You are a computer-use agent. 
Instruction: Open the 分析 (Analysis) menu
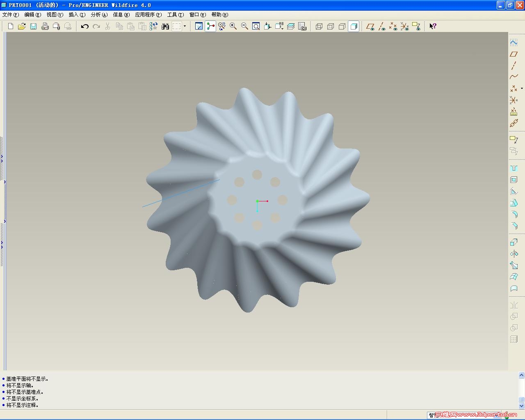pyautogui.click(x=99, y=15)
